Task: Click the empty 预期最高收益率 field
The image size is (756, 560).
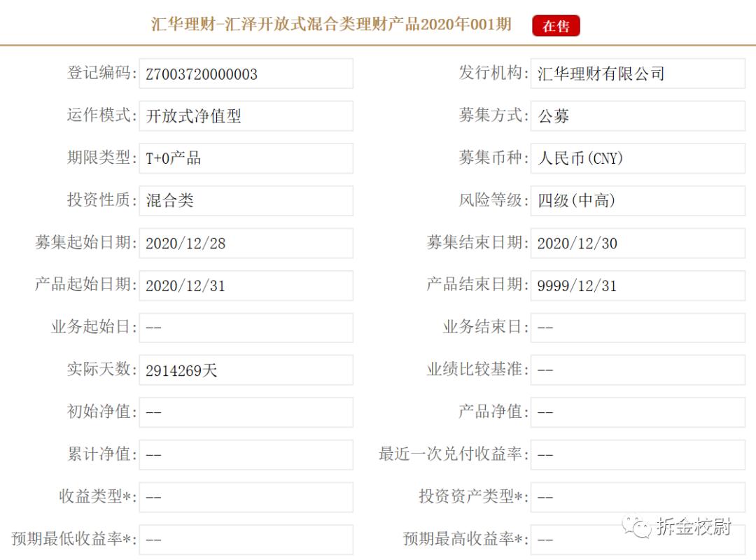Action: (x=637, y=539)
